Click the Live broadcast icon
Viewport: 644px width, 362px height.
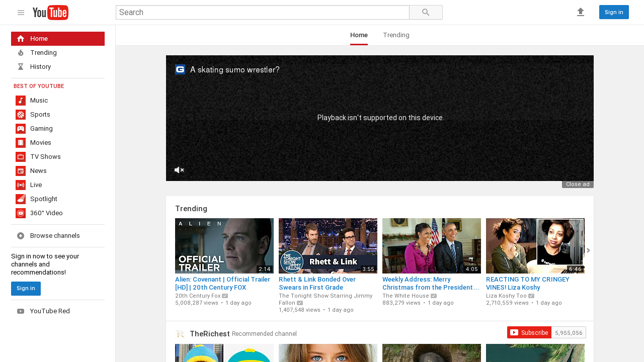(x=21, y=185)
